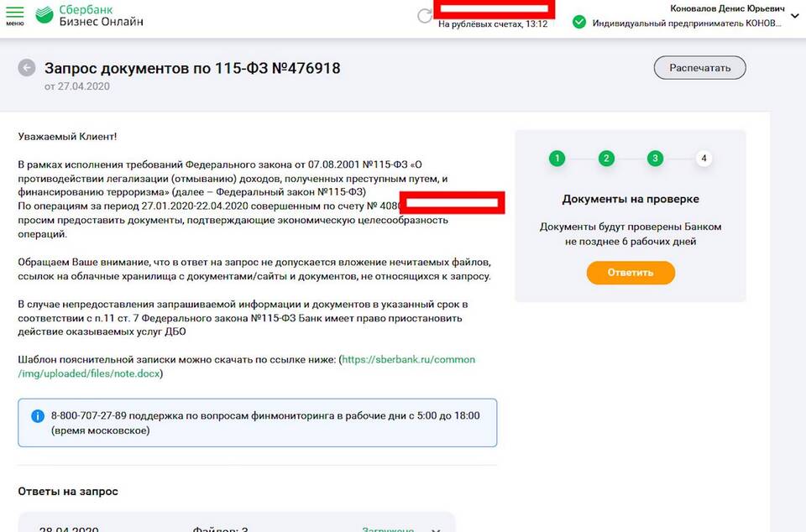Click the Загружено status label
The height and width of the screenshot is (532, 806).
click(388, 529)
